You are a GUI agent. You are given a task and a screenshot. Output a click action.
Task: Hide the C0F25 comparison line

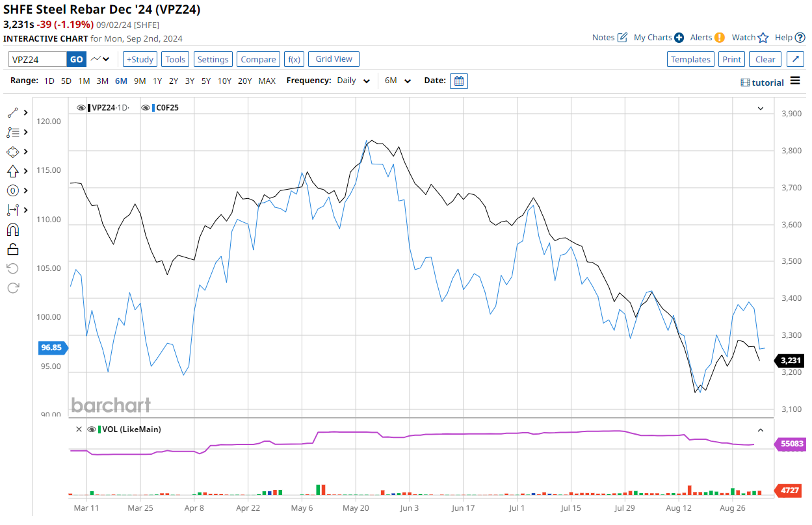pos(146,108)
